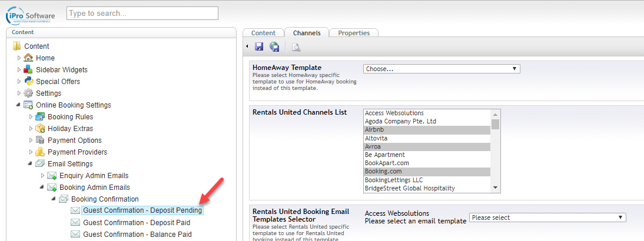Click the Payment Providers coins icon

pyautogui.click(x=40, y=152)
